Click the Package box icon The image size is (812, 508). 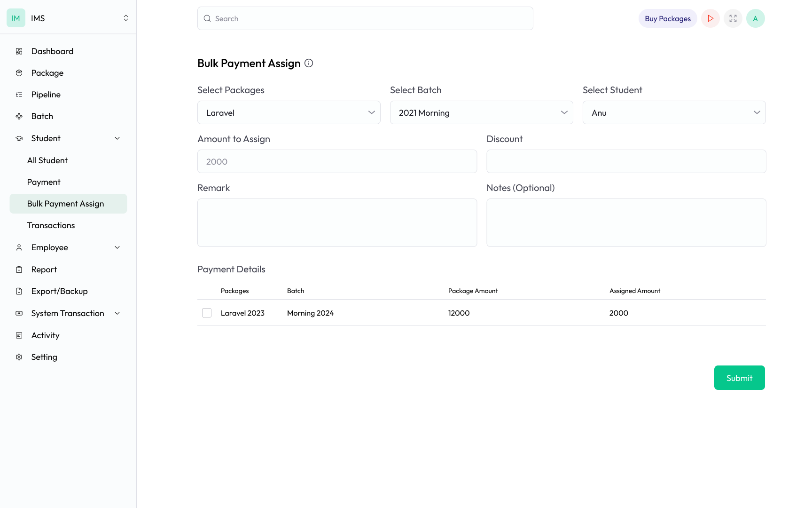[19, 73]
